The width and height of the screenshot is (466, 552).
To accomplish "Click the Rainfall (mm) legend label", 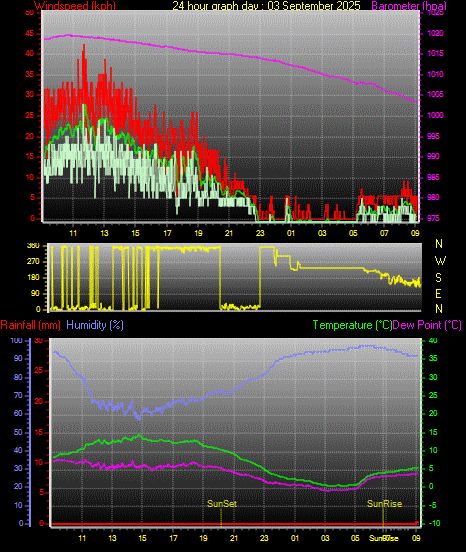I will (31, 325).
